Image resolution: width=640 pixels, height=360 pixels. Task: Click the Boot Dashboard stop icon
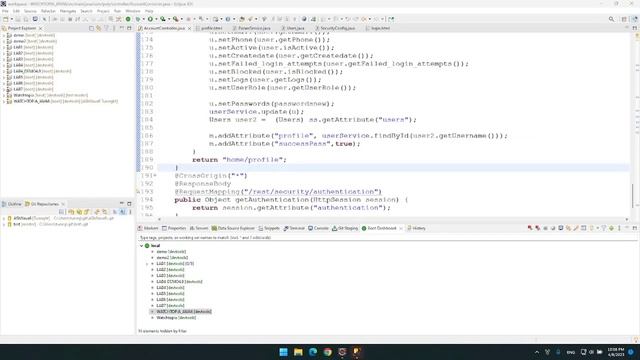[x=545, y=228]
